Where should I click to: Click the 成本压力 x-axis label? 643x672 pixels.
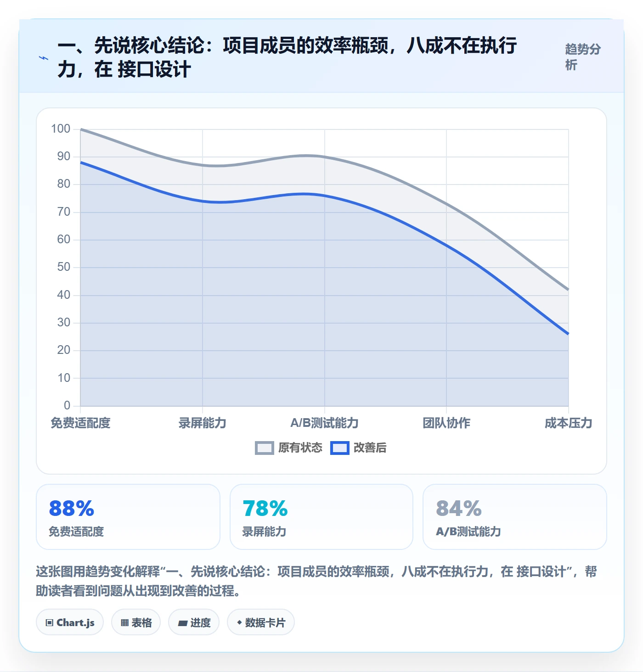tap(569, 423)
